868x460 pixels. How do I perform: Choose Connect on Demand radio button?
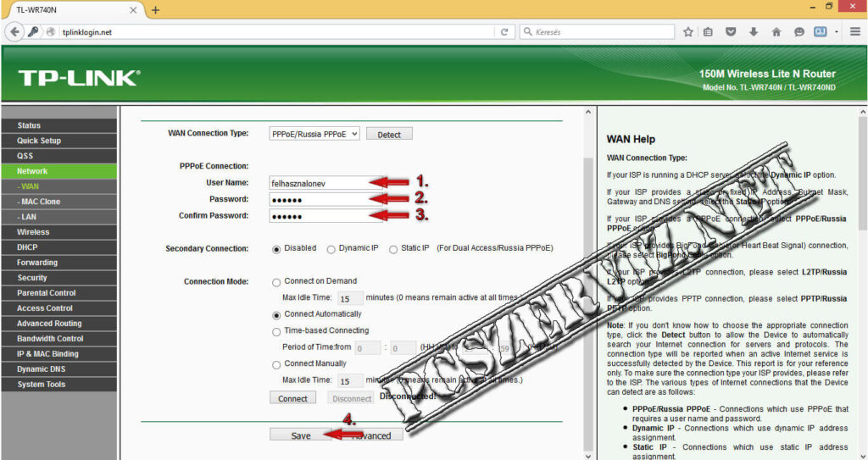click(x=276, y=283)
